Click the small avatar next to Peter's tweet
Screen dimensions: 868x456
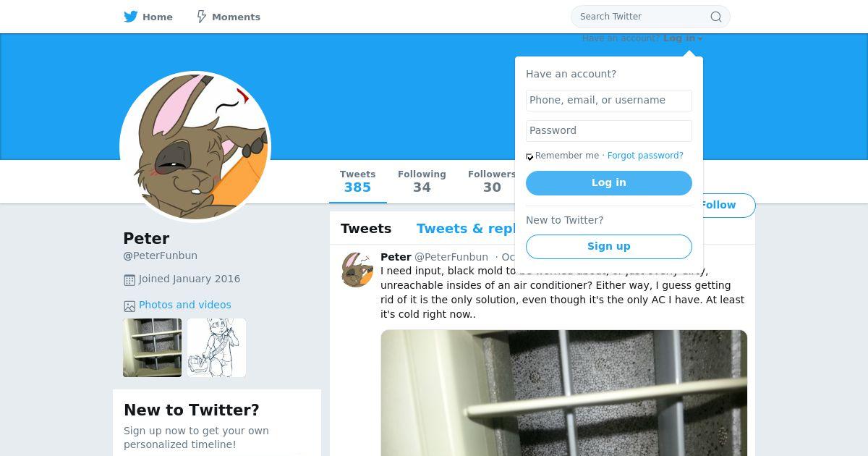pos(357,269)
